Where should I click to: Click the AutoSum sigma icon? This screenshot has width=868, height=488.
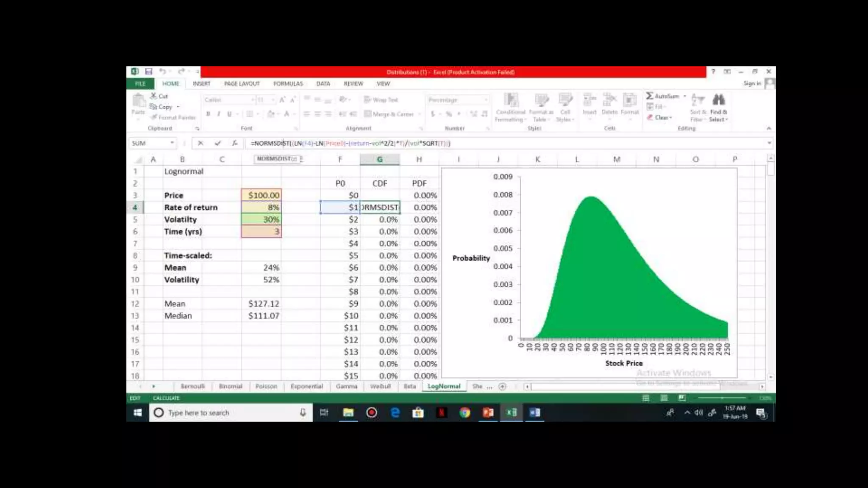(649, 96)
